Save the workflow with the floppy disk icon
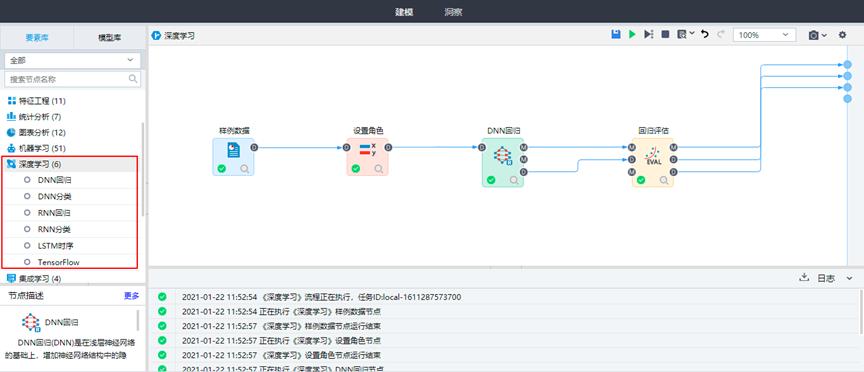The image size is (864, 372). pos(616,34)
